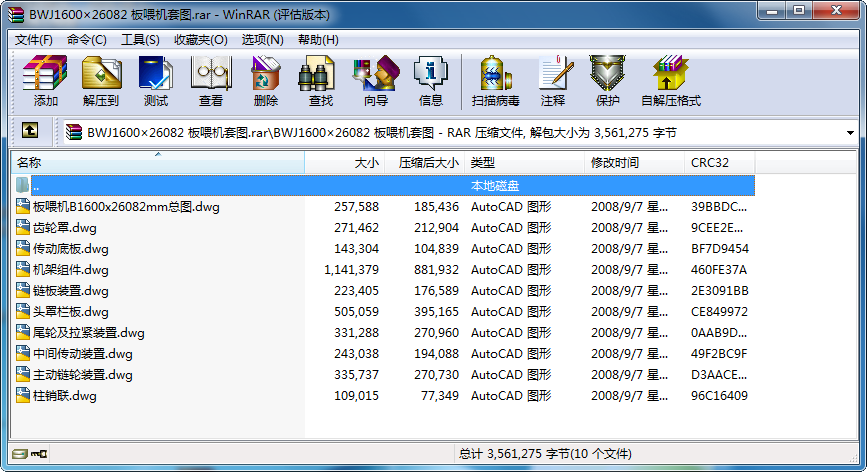Open the 文件(F) menu
The height and width of the screenshot is (472, 867).
[x=34, y=39]
